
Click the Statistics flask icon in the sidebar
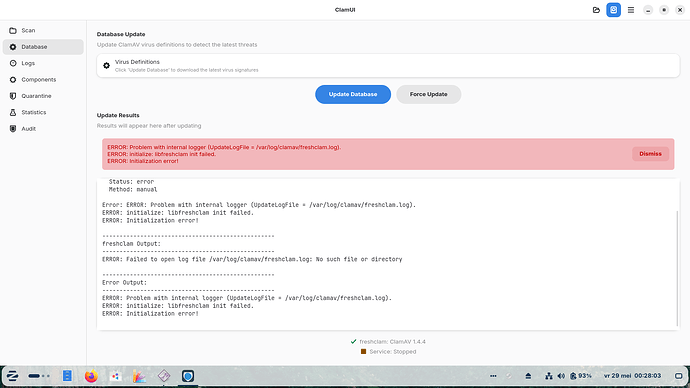coord(13,112)
